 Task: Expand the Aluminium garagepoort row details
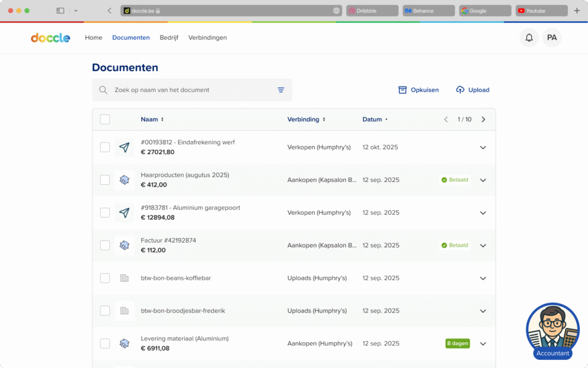coord(483,213)
